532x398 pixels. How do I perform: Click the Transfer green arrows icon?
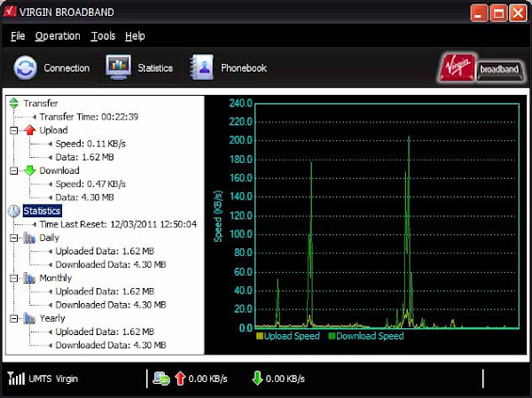14,103
